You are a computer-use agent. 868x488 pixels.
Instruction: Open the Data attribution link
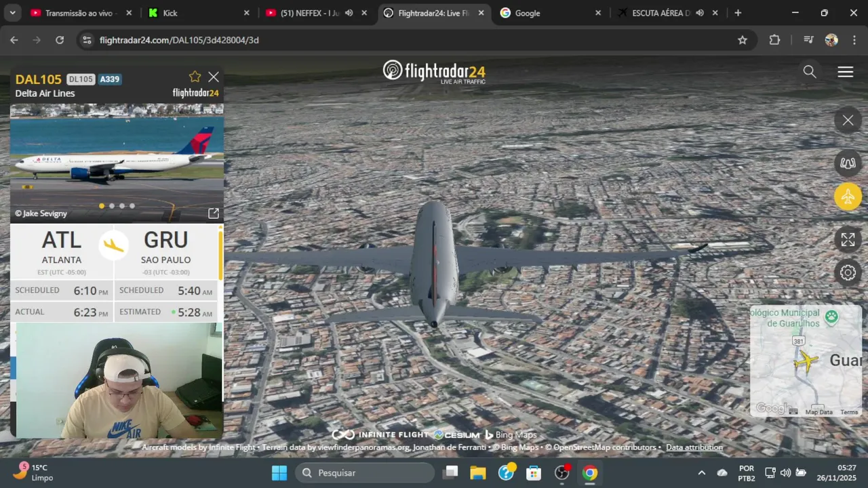(694, 447)
